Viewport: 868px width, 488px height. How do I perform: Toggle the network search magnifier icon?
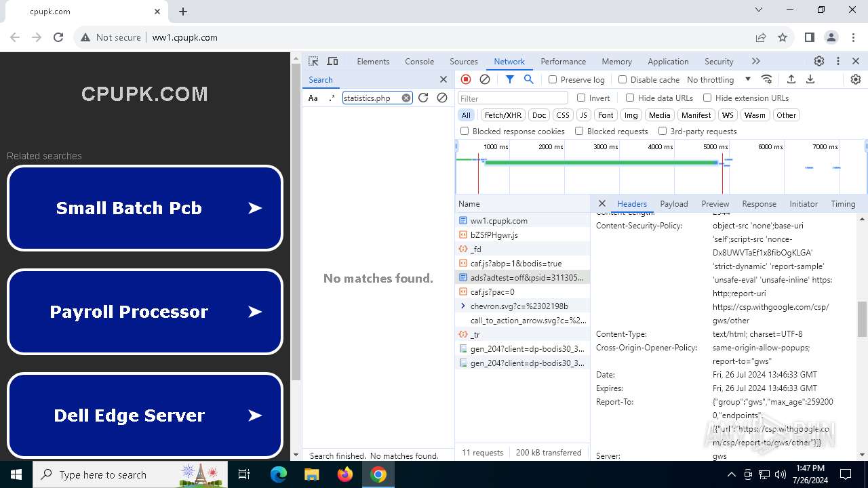(x=529, y=79)
